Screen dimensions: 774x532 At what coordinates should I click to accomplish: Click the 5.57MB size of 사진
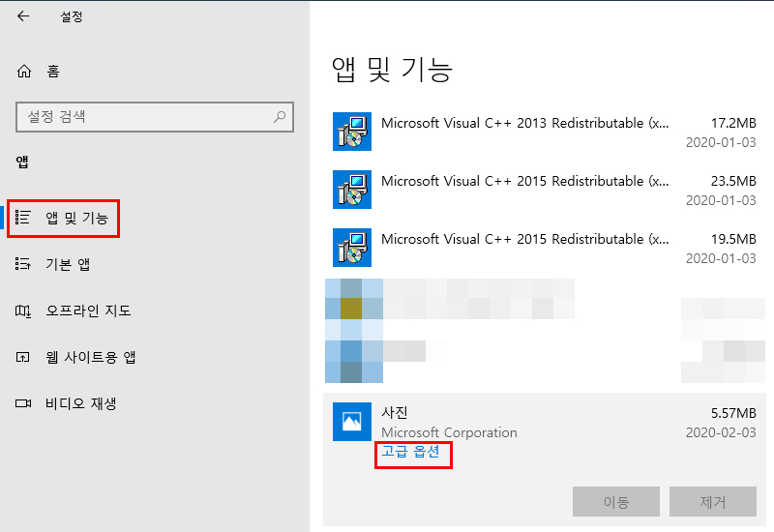point(733,413)
